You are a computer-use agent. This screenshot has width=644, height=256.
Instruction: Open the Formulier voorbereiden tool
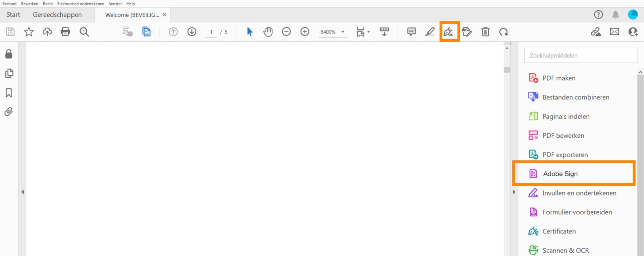(x=577, y=212)
